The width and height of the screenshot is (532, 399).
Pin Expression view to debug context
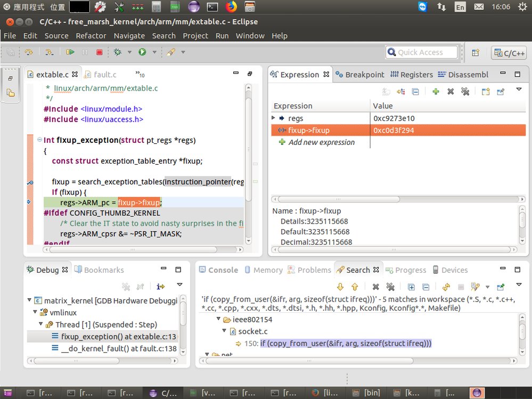click(501, 91)
